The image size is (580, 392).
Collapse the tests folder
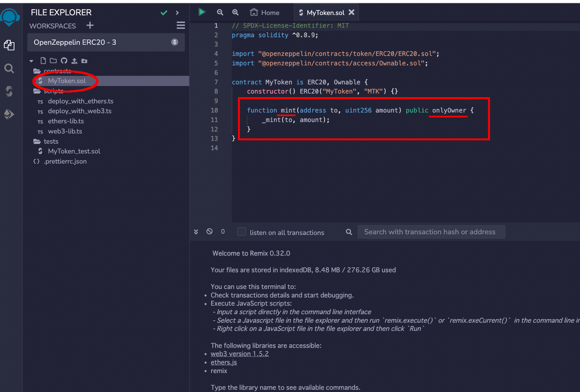click(45, 141)
